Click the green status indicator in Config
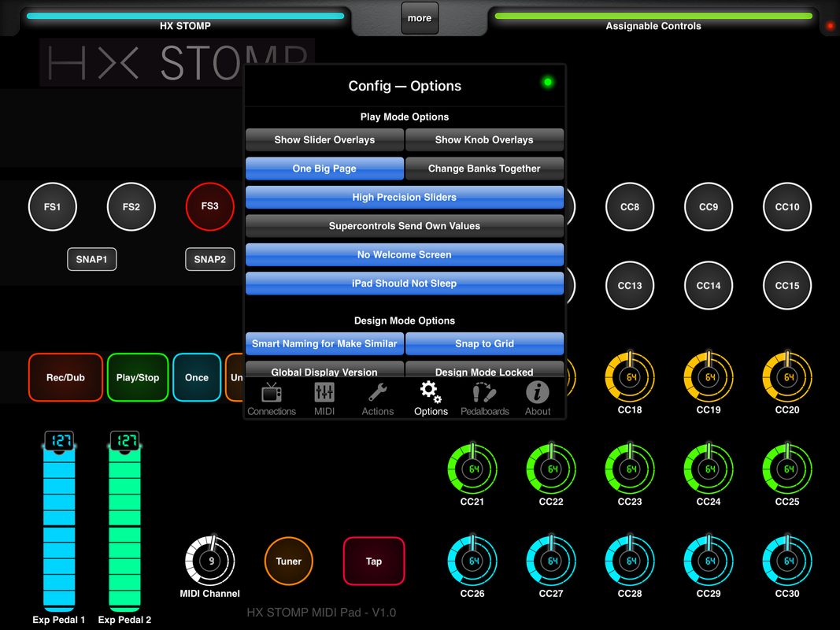The height and width of the screenshot is (630, 840). [x=547, y=82]
